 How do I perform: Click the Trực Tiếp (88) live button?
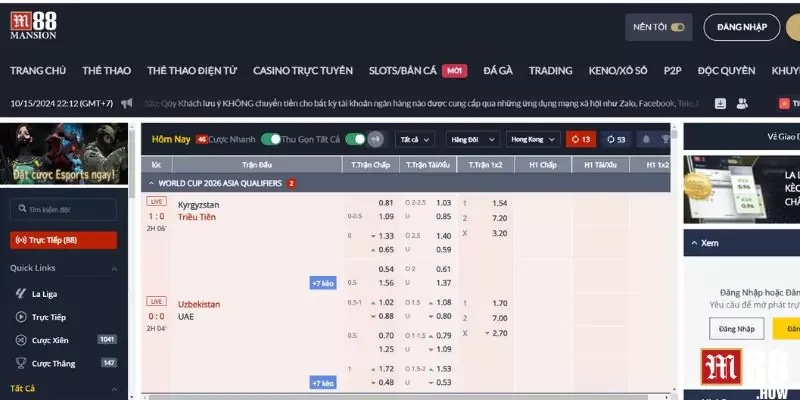click(x=62, y=240)
